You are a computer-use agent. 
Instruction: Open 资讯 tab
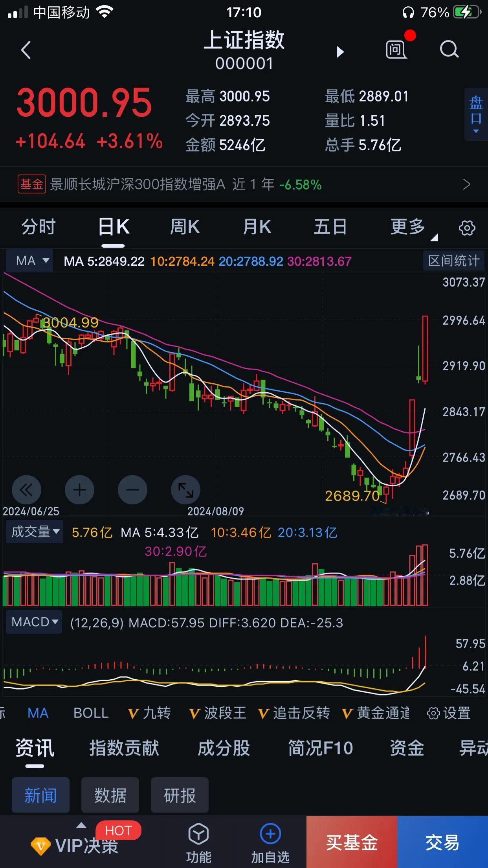[35, 748]
